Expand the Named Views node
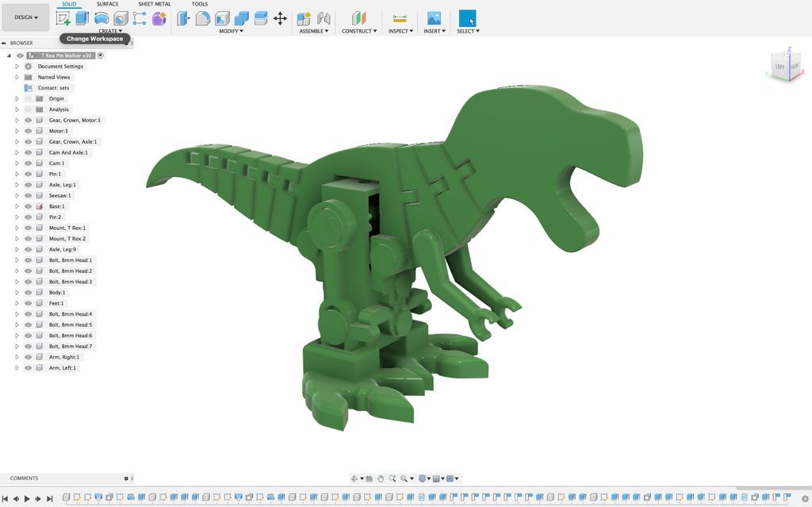 click(17, 77)
